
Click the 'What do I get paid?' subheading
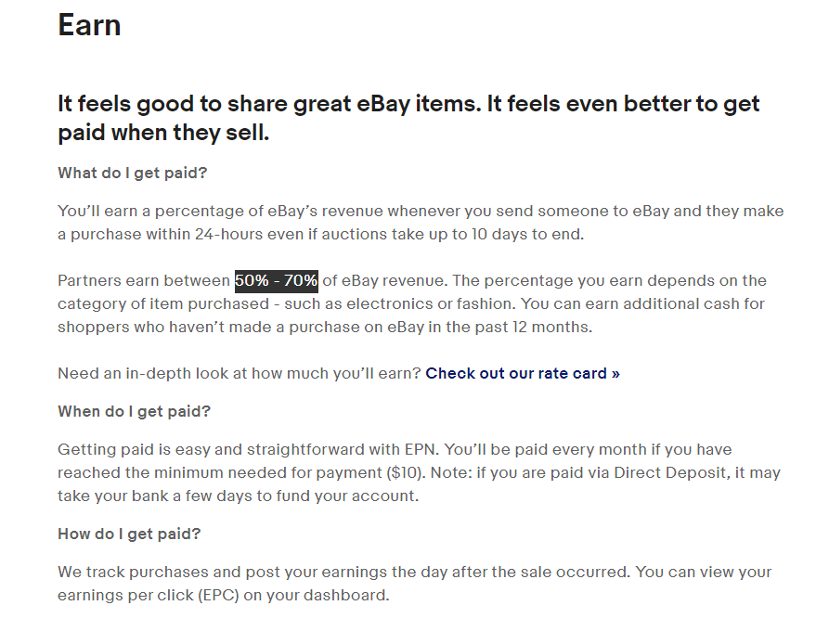pos(132,173)
